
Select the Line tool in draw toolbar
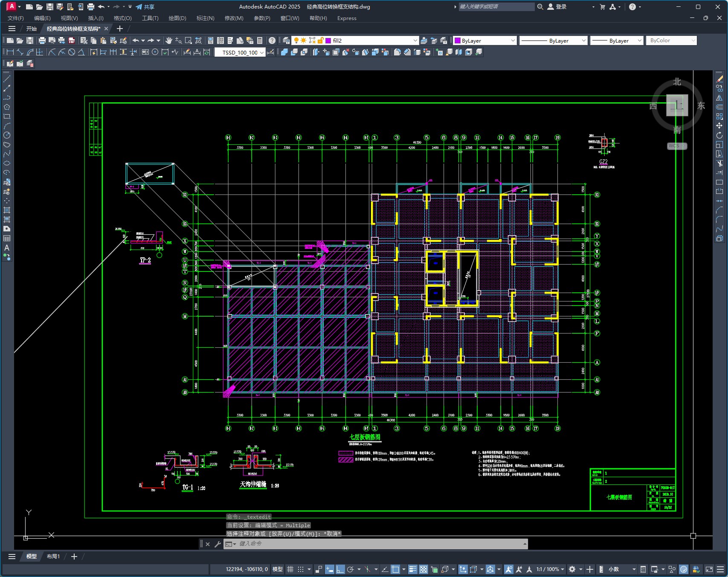[x=7, y=79]
